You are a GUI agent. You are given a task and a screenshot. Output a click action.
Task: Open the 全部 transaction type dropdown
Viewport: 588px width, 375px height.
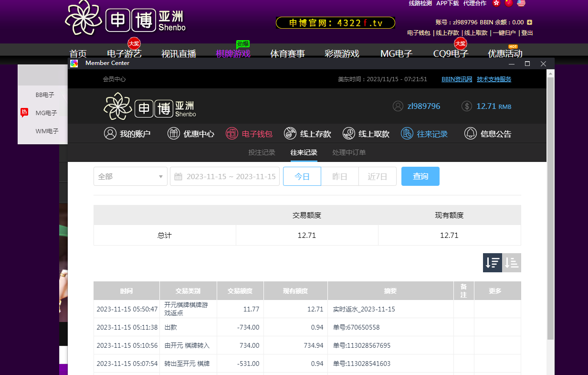coord(130,176)
